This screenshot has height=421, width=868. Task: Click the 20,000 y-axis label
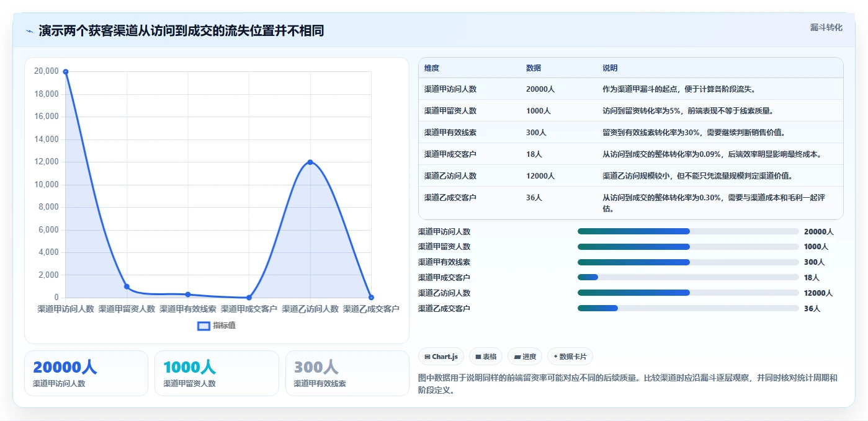[47, 71]
